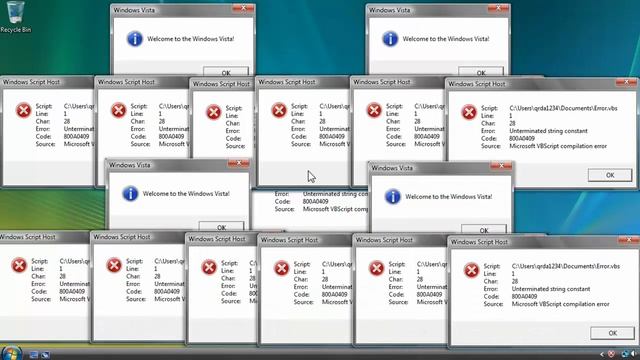This screenshot has height=360, width=640.
Task: Click OK in middle-right Windows Vista welcome dialog
Action: coord(484,229)
